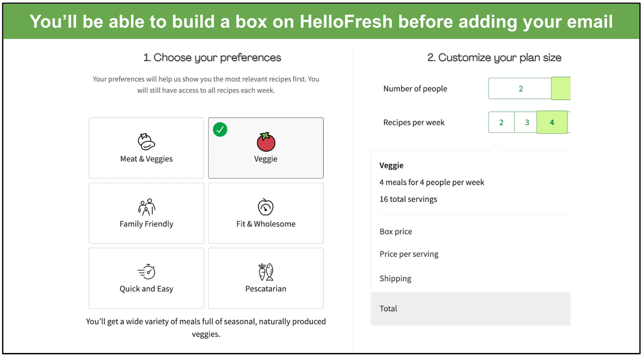Click the Quick and Easy label

pyautogui.click(x=147, y=289)
